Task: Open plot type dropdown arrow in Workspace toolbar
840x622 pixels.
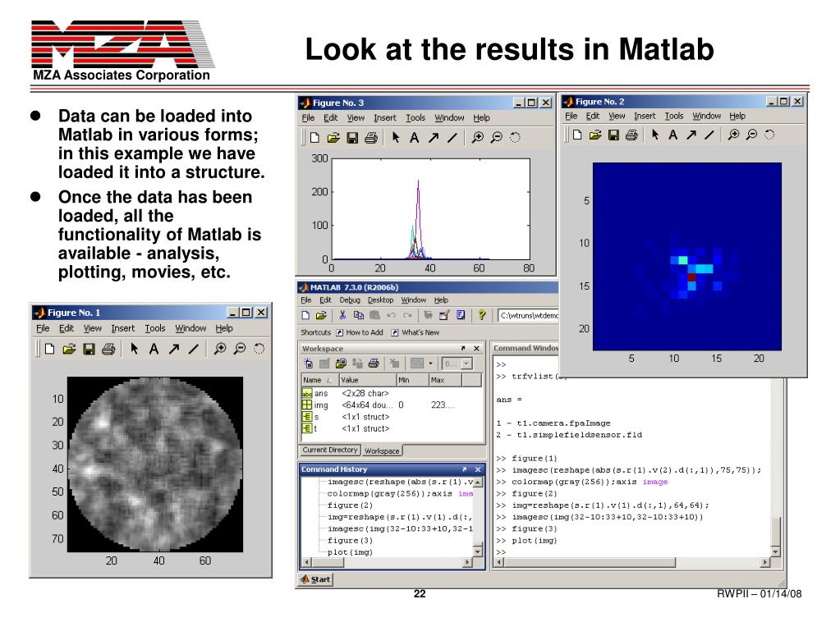Action: (431, 364)
